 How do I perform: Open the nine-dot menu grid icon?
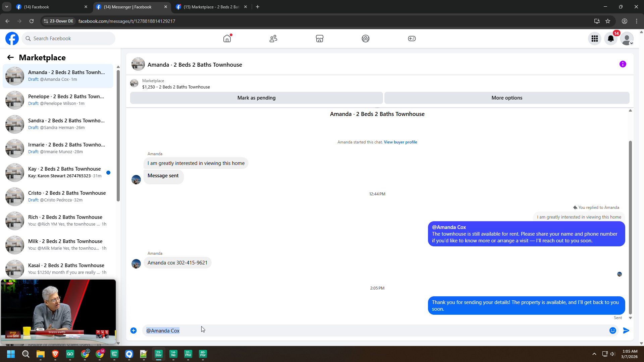click(x=595, y=39)
